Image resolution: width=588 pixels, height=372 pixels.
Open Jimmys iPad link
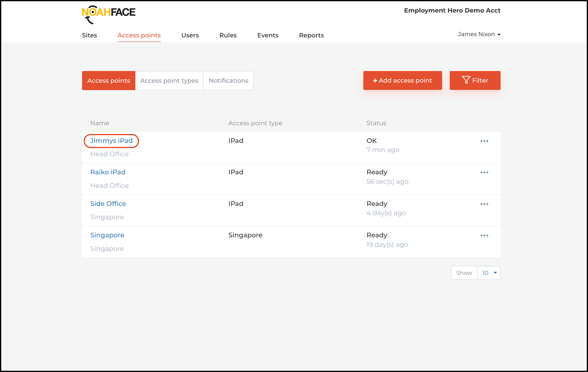(x=111, y=141)
